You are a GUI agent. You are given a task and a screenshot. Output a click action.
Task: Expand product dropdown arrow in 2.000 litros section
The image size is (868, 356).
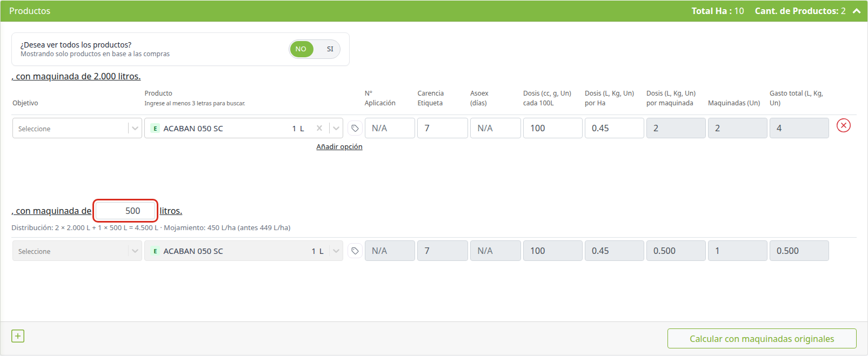pos(336,129)
